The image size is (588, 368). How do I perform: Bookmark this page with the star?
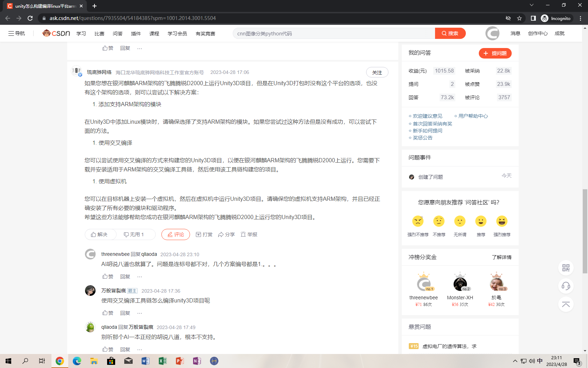tap(519, 18)
